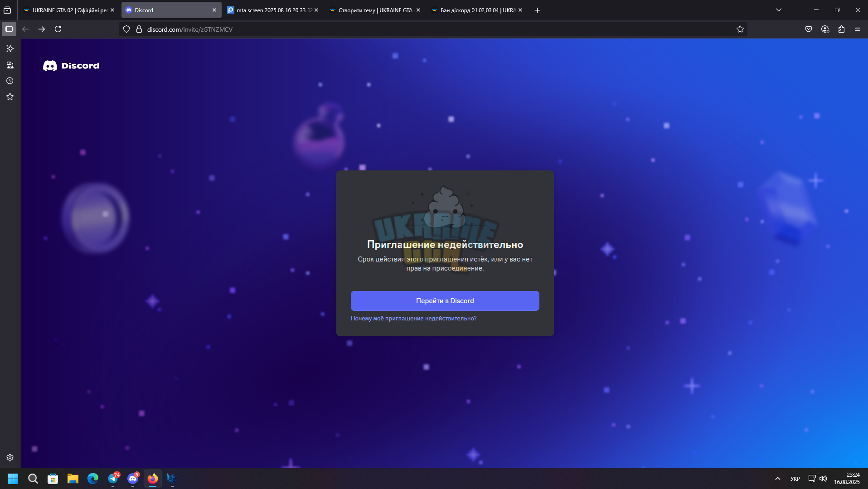This screenshot has height=489, width=868.
Task: Open Telegram from the taskbar
Action: (x=113, y=479)
